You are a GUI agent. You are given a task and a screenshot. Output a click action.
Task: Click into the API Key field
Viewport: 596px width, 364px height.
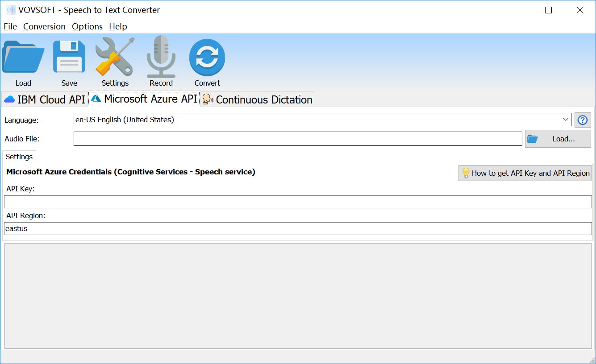coord(298,202)
